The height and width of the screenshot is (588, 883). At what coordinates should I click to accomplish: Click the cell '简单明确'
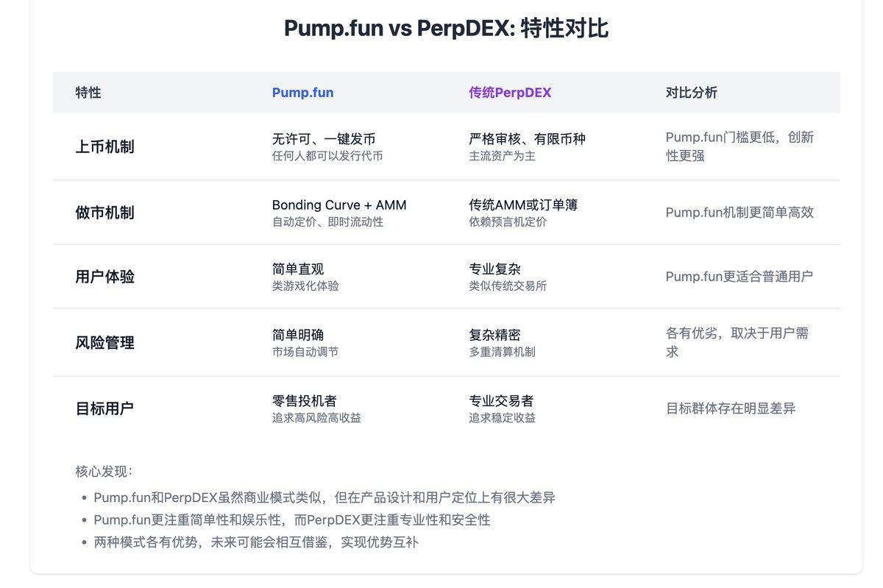coord(297,335)
